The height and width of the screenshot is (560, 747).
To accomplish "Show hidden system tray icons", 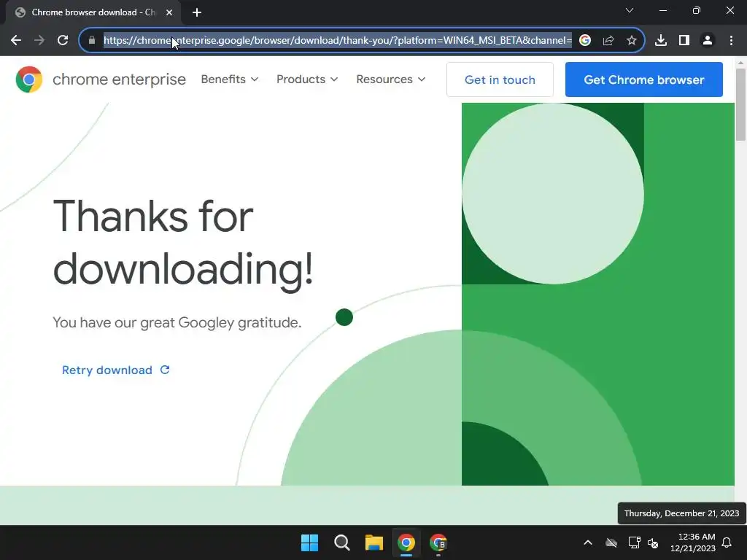I will pos(588,542).
